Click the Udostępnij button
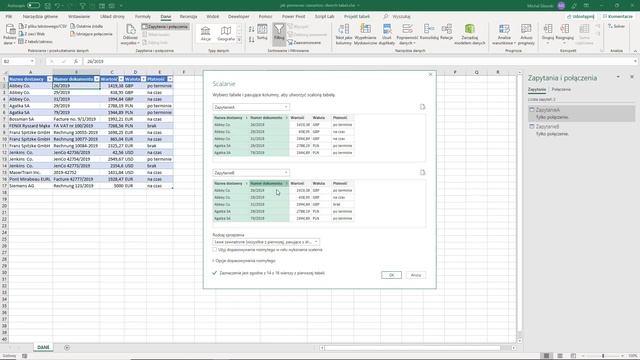 tap(581, 16)
